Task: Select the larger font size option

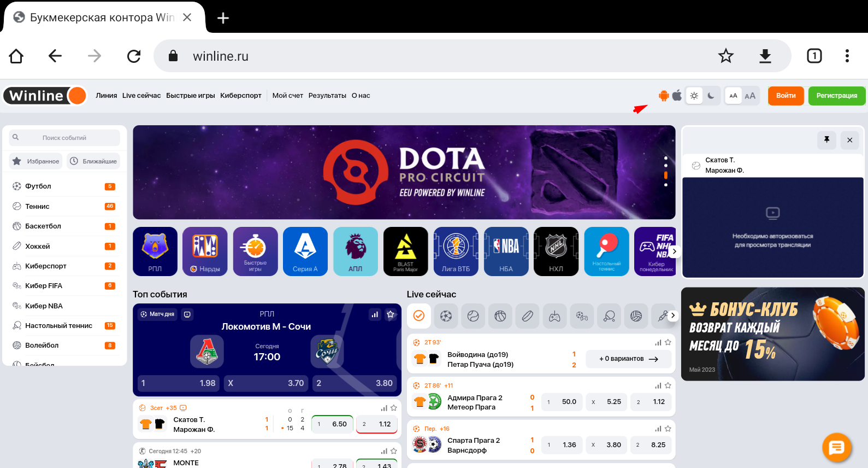Action: tap(750, 96)
